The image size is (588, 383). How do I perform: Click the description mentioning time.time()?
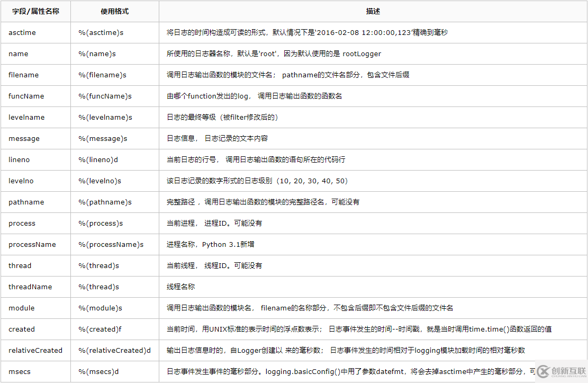tap(373, 329)
